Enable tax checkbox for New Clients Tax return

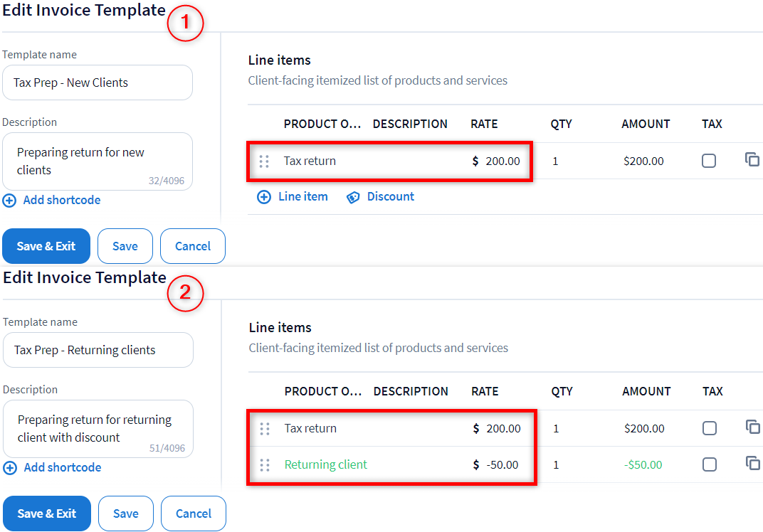pos(709,161)
